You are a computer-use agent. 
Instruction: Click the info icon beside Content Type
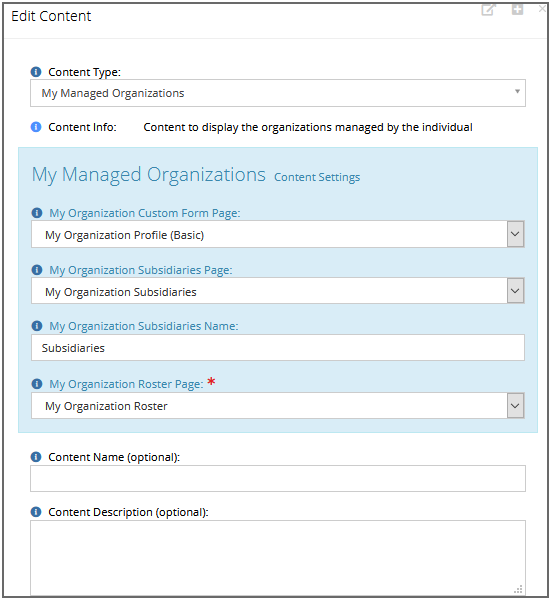[x=36, y=72]
